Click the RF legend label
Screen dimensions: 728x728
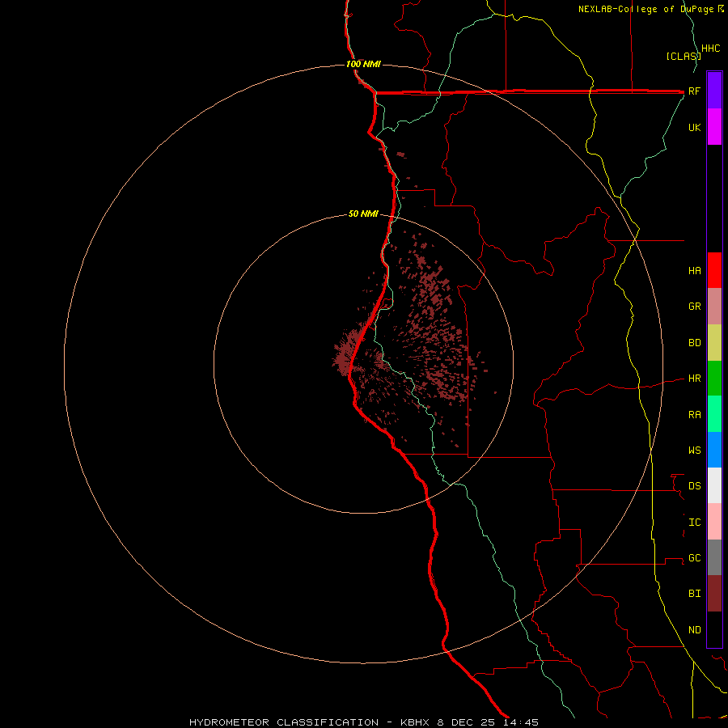click(x=694, y=91)
